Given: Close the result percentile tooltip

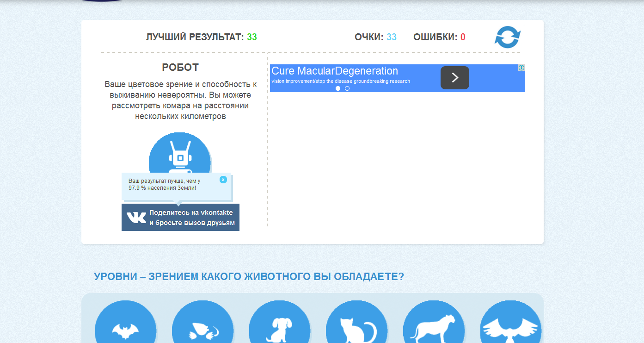Looking at the screenshot, I should pyautogui.click(x=223, y=180).
